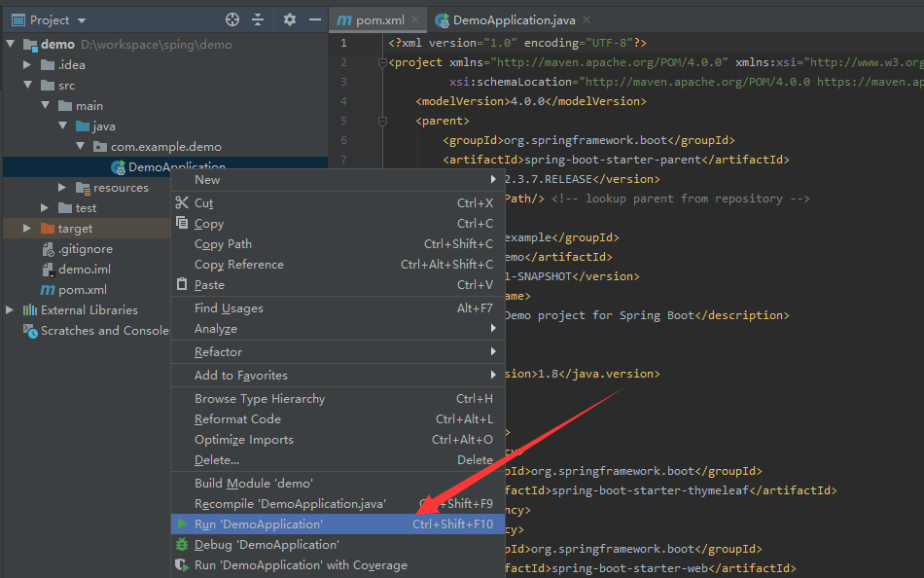Open the Analyze submenu

click(338, 329)
